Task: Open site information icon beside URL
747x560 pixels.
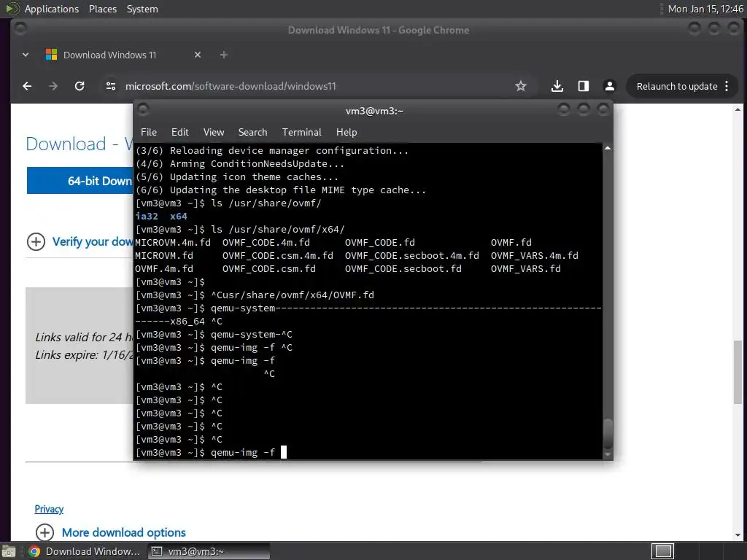Action: [111, 86]
